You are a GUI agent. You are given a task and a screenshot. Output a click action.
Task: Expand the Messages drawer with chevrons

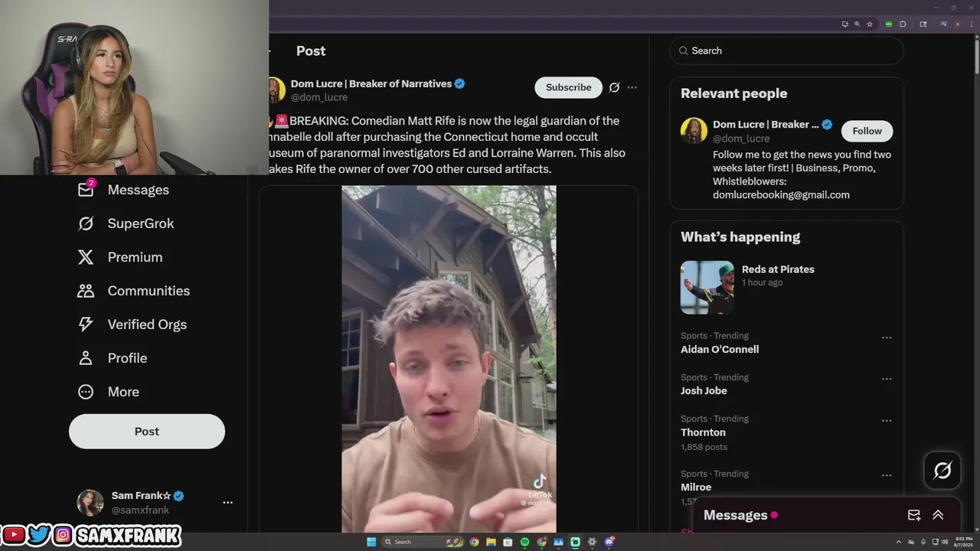tap(938, 515)
